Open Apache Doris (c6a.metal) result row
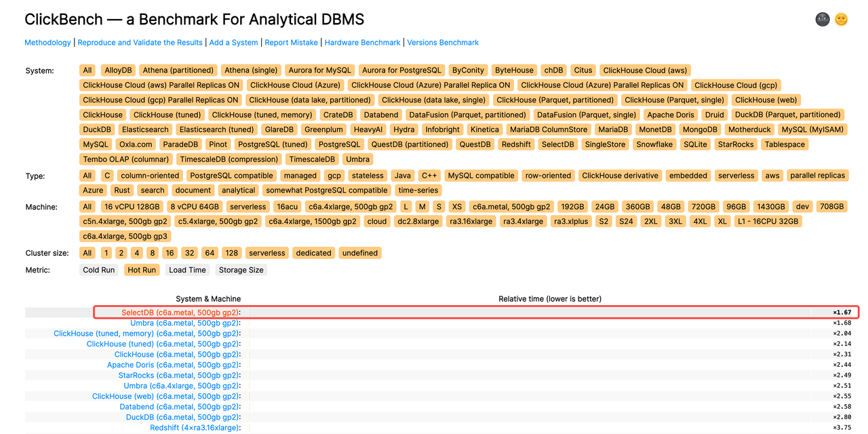Viewport: 868px width, 434px height. 174,365
